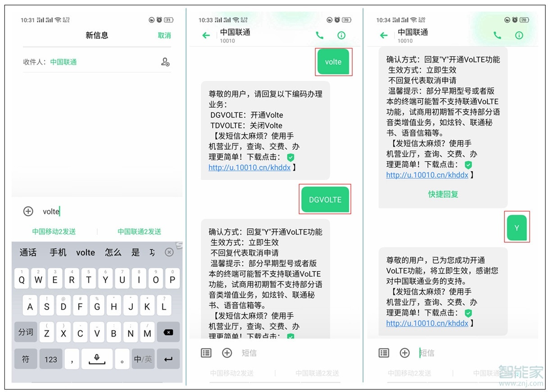
Task: Send via 中国联通2发送
Action: [138, 231]
